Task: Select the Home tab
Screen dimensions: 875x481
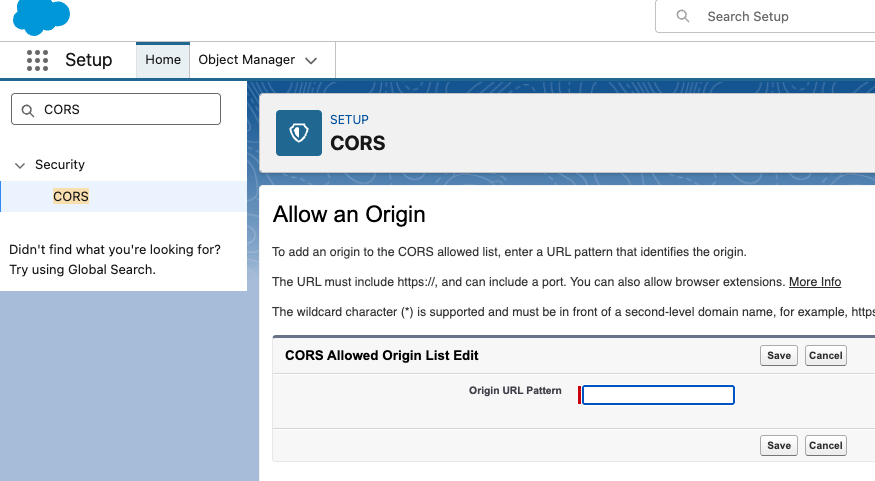Action: [163, 60]
